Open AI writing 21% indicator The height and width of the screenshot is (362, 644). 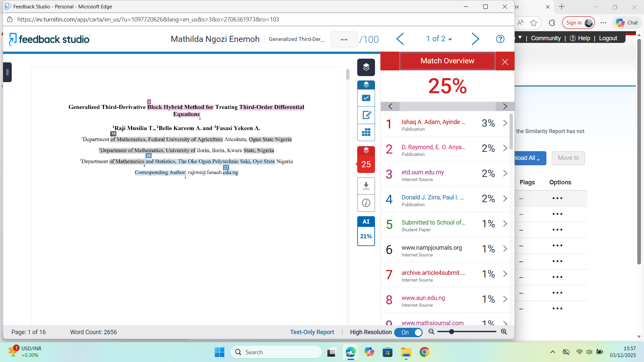pos(366,231)
